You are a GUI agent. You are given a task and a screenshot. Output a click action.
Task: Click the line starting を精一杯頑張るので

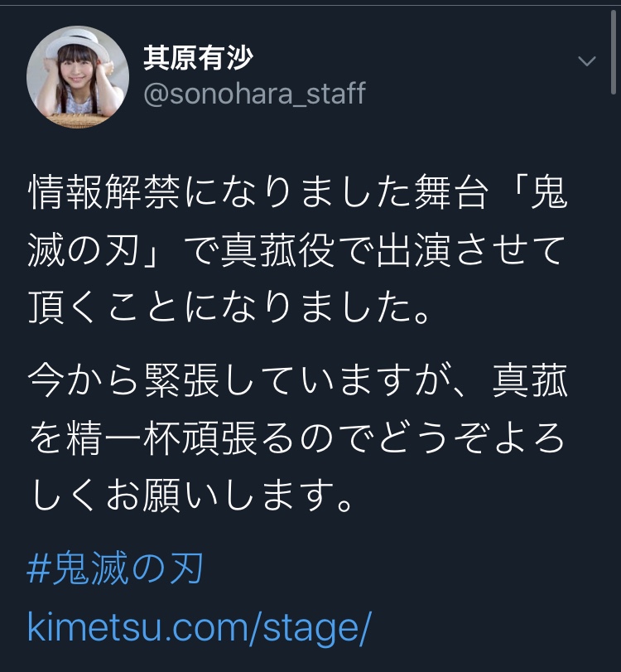click(x=296, y=438)
